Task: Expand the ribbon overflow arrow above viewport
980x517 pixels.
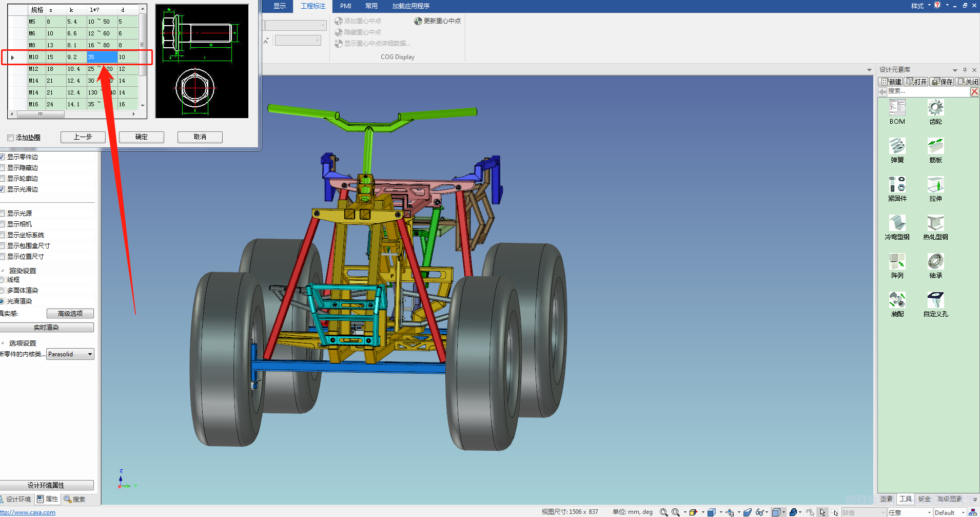Action: click(x=869, y=70)
